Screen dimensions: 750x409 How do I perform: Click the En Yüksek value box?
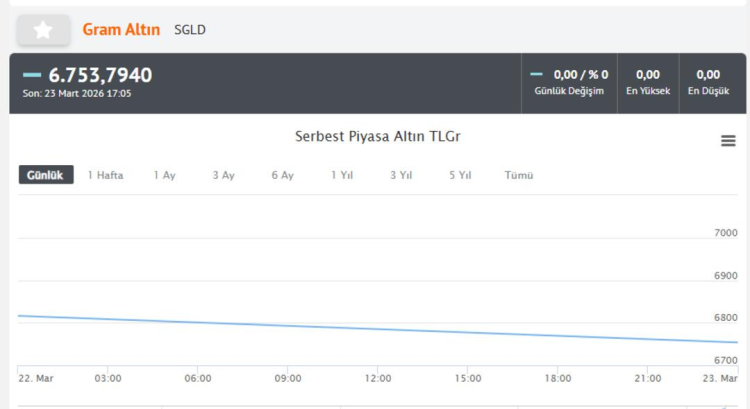647,82
